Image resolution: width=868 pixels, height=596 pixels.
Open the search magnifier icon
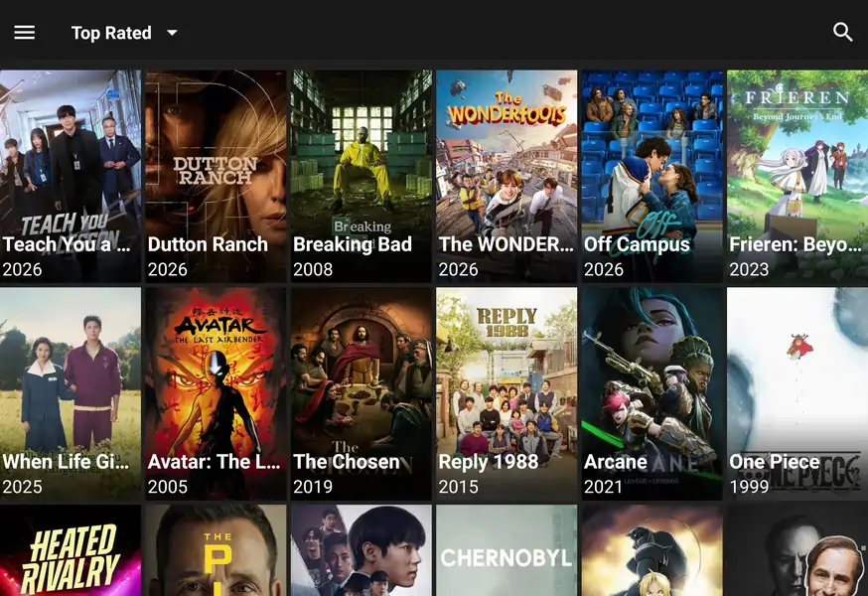(842, 32)
